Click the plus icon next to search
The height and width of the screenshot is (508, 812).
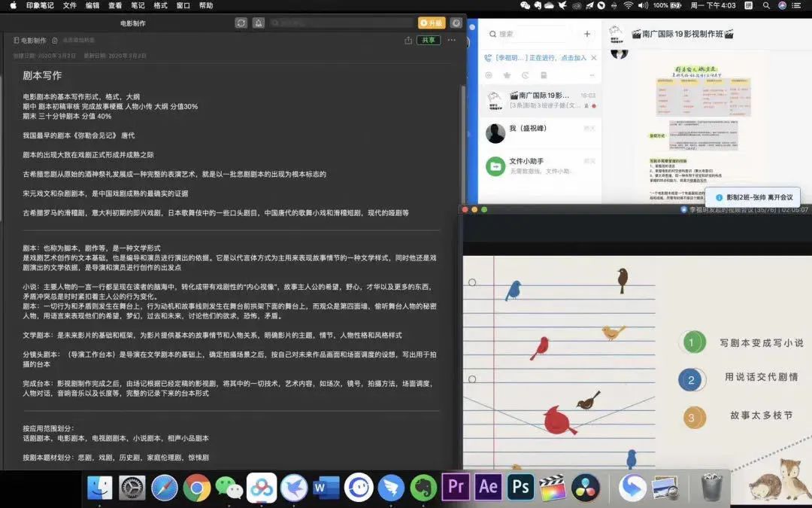(587, 34)
